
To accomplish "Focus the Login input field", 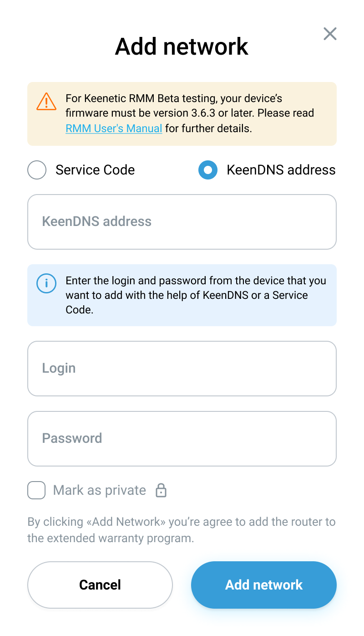I will pyautogui.click(x=182, y=369).
